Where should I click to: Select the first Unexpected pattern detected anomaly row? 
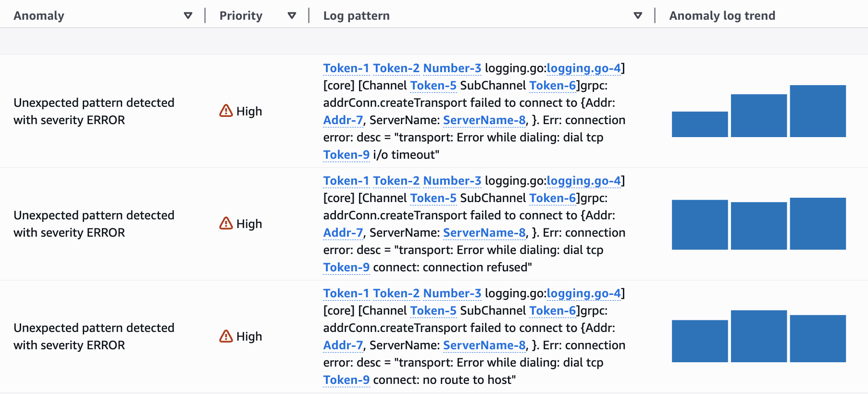click(94, 111)
